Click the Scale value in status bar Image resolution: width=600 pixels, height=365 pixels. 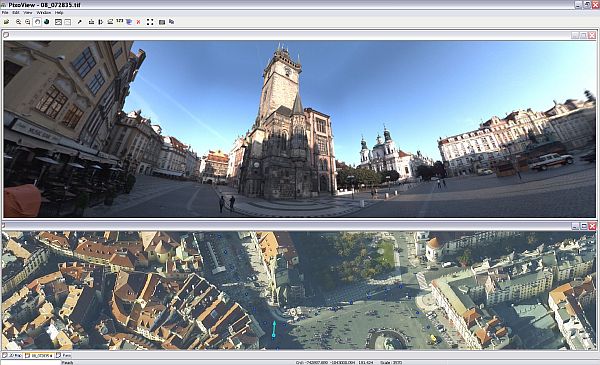391,362
